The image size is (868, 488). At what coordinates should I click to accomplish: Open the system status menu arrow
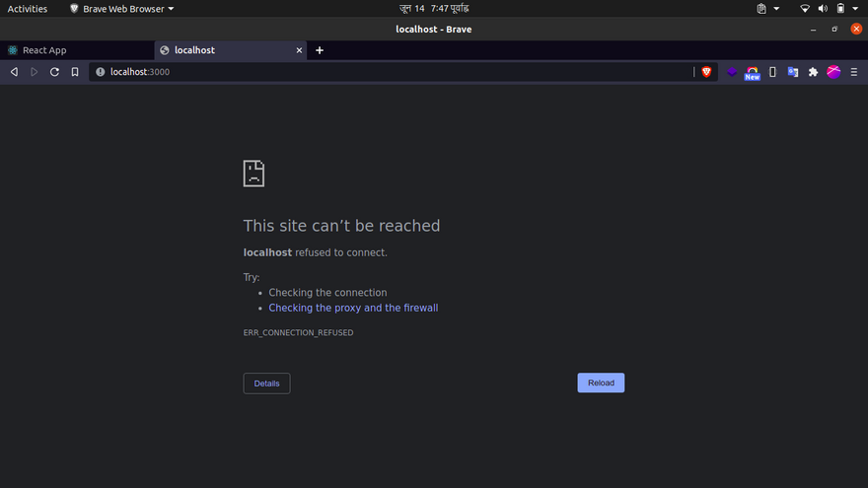click(x=855, y=9)
